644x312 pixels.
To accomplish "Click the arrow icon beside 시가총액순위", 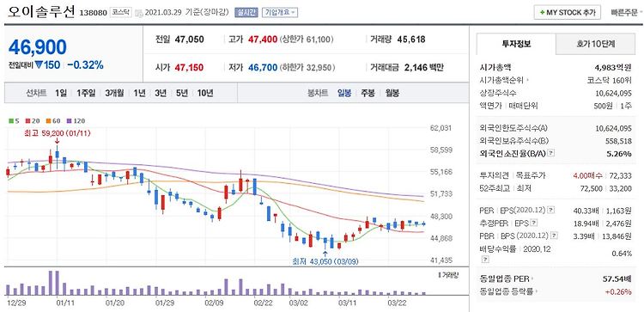I will tap(527, 81).
